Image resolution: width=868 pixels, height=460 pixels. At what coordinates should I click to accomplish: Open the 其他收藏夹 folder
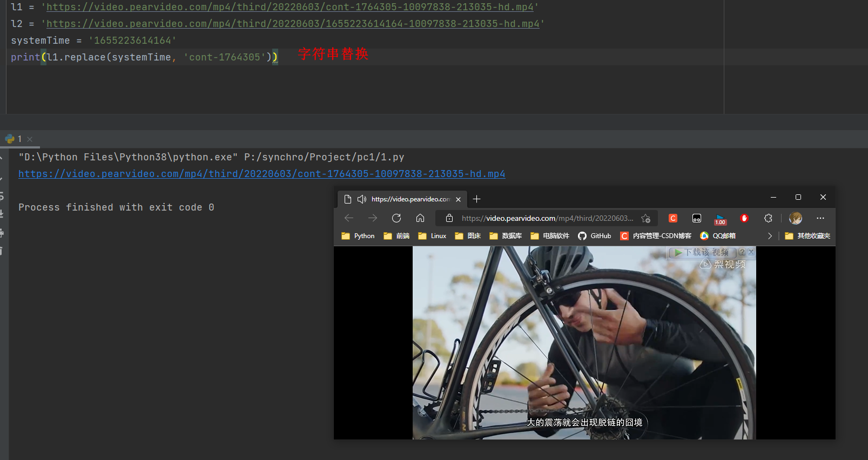(x=808, y=236)
